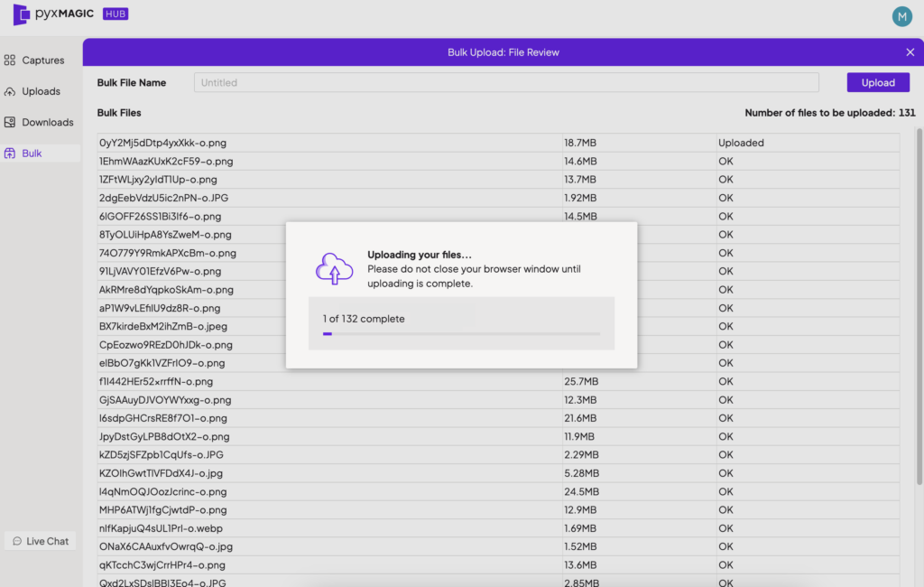Switch to the Downloads section
Screen dimensions: 924x587
[47, 122]
